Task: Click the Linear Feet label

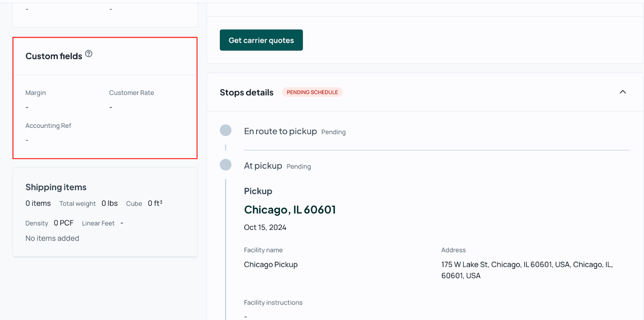Action: click(x=98, y=223)
